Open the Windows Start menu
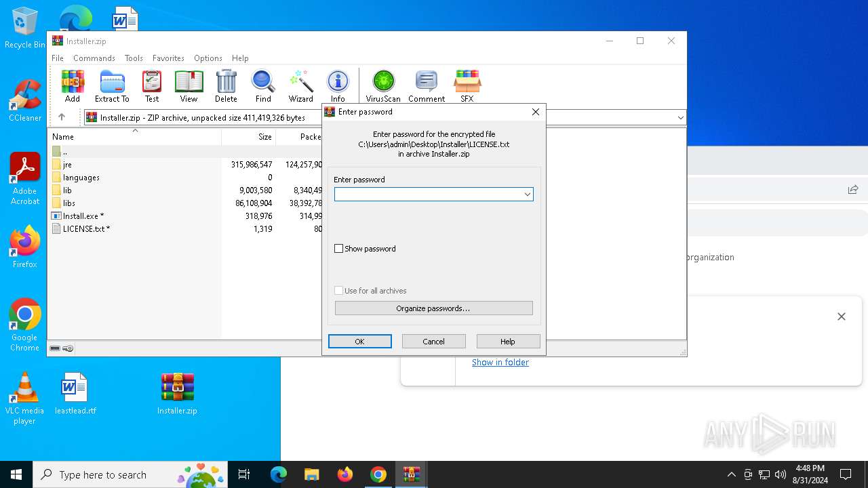Image resolution: width=868 pixels, height=488 pixels. 16,474
